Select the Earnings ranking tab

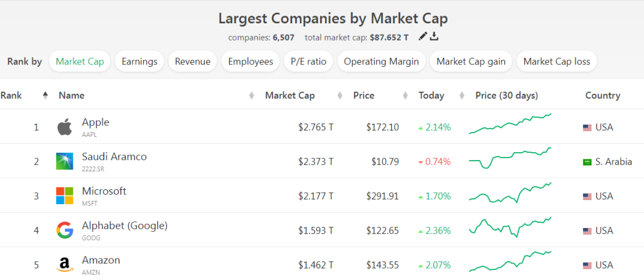[140, 61]
